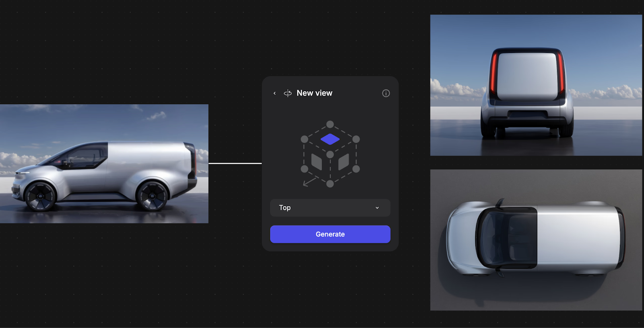Pick the topmost corner node of the cube

330,124
